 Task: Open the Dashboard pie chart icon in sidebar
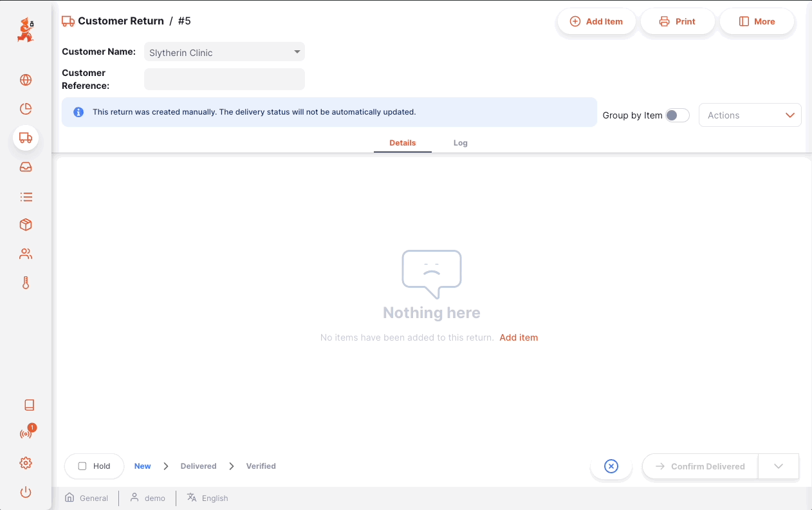point(26,109)
